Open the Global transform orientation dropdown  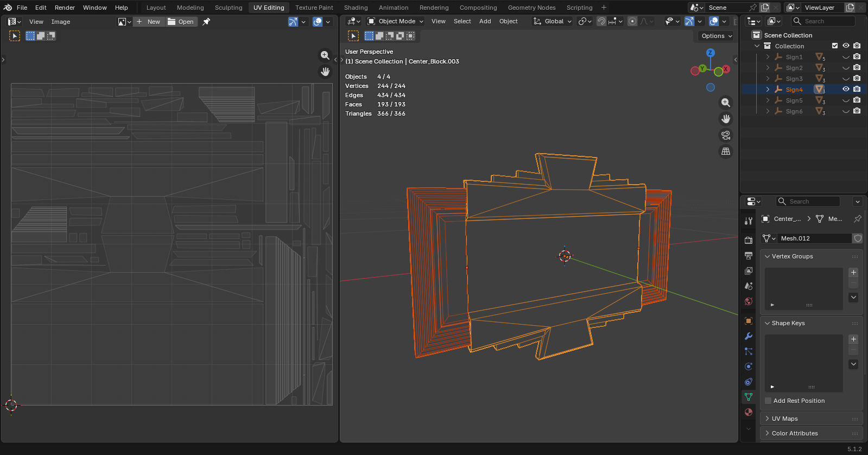(x=553, y=21)
